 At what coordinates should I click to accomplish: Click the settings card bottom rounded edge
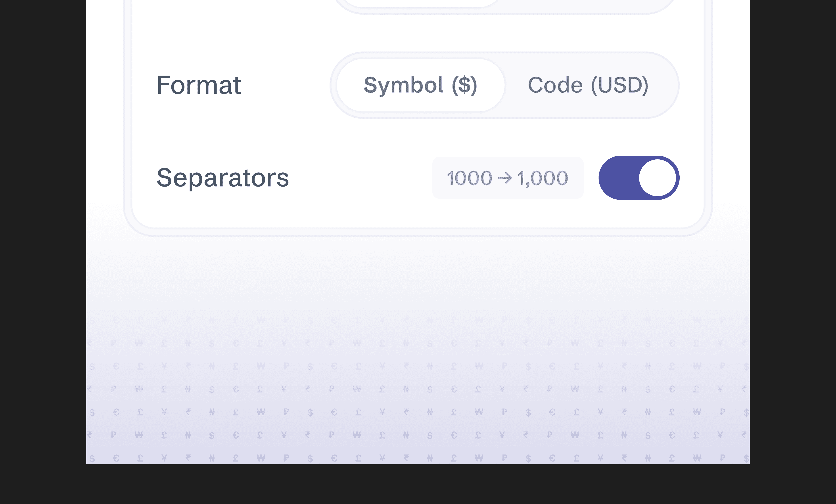(418, 232)
